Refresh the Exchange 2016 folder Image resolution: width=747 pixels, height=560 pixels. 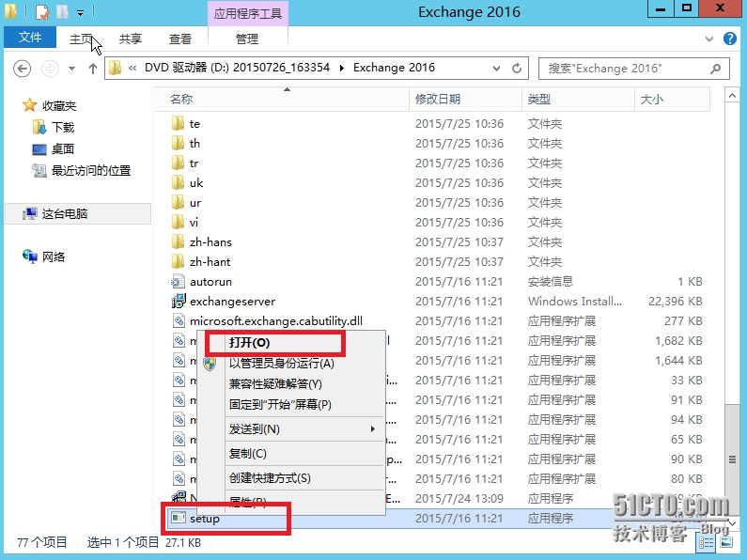517,68
